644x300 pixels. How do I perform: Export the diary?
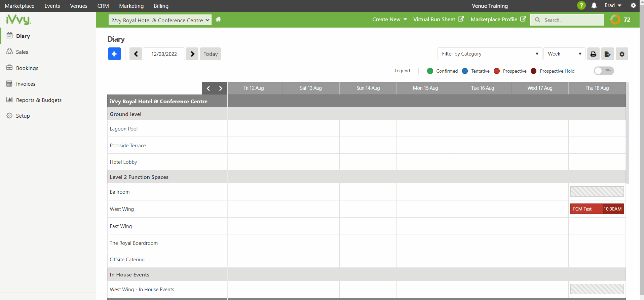pos(608,54)
